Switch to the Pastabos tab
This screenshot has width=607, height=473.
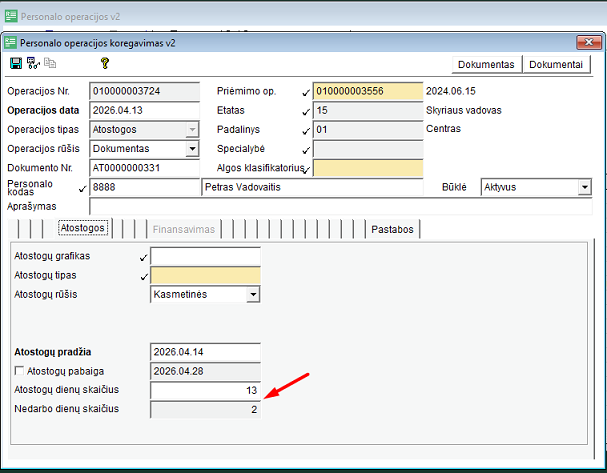point(393,229)
